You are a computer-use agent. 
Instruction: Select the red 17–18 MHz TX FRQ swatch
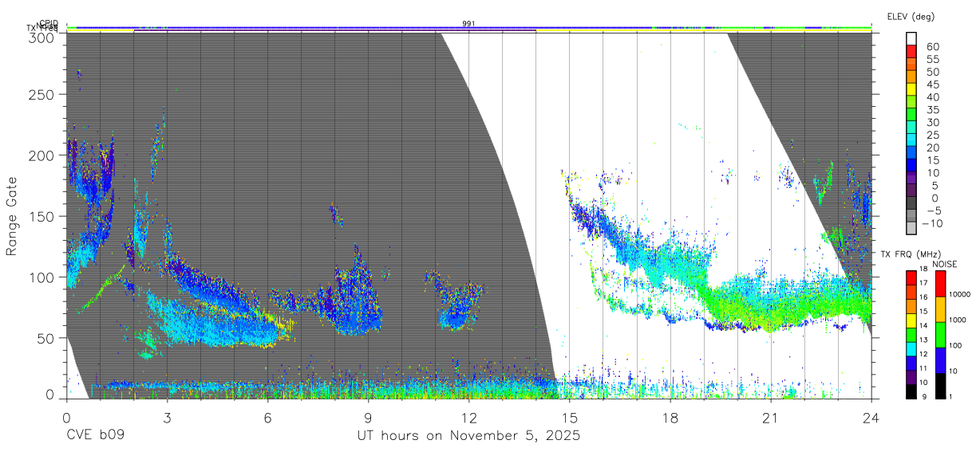[911, 277]
